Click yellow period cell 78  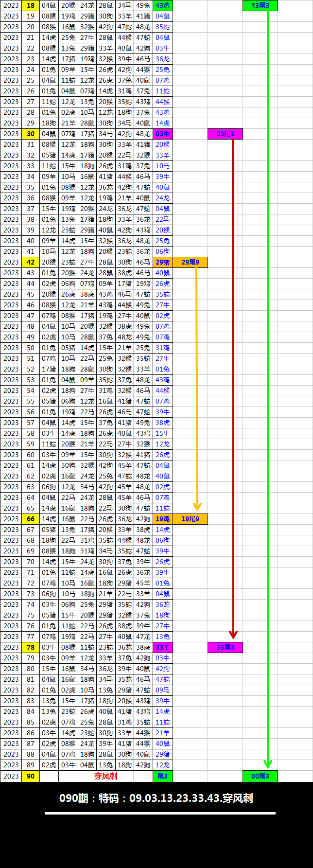(31, 647)
